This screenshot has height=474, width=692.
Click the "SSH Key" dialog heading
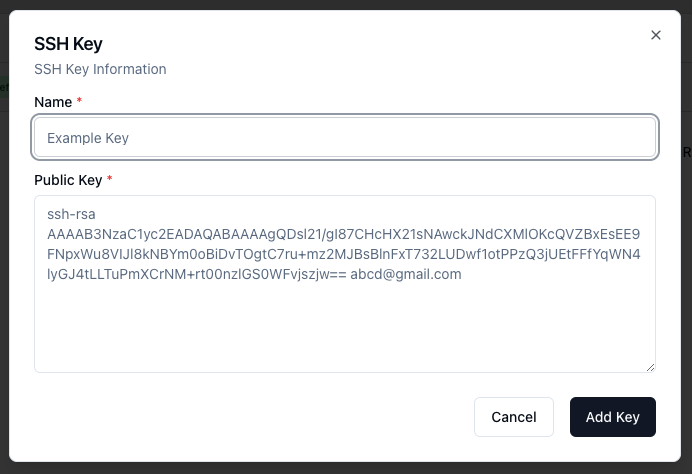[68, 44]
